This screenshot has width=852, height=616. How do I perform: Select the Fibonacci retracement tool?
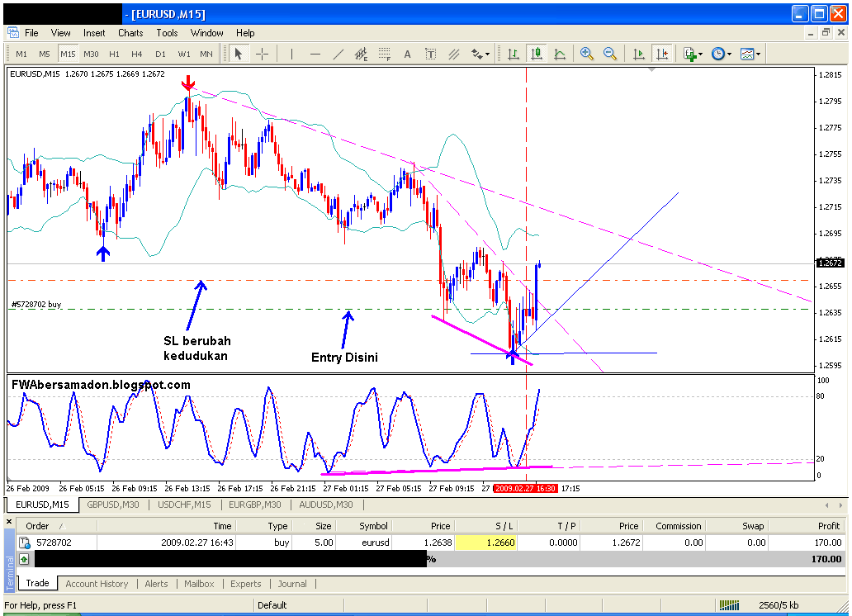pyautogui.click(x=384, y=54)
